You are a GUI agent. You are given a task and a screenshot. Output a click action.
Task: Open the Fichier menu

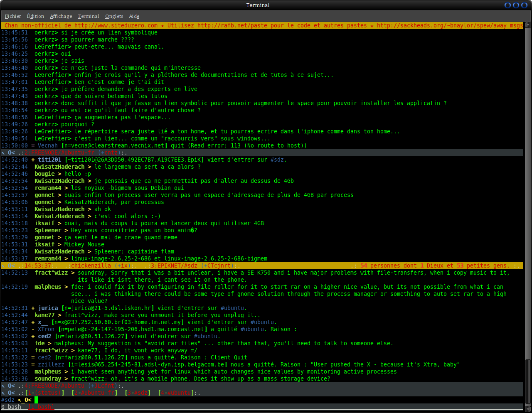(x=13, y=16)
